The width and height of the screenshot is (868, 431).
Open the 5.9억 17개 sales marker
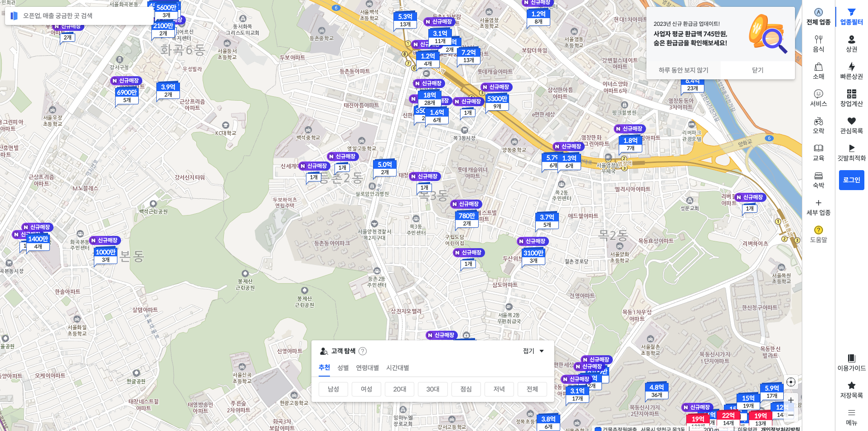[772, 392]
